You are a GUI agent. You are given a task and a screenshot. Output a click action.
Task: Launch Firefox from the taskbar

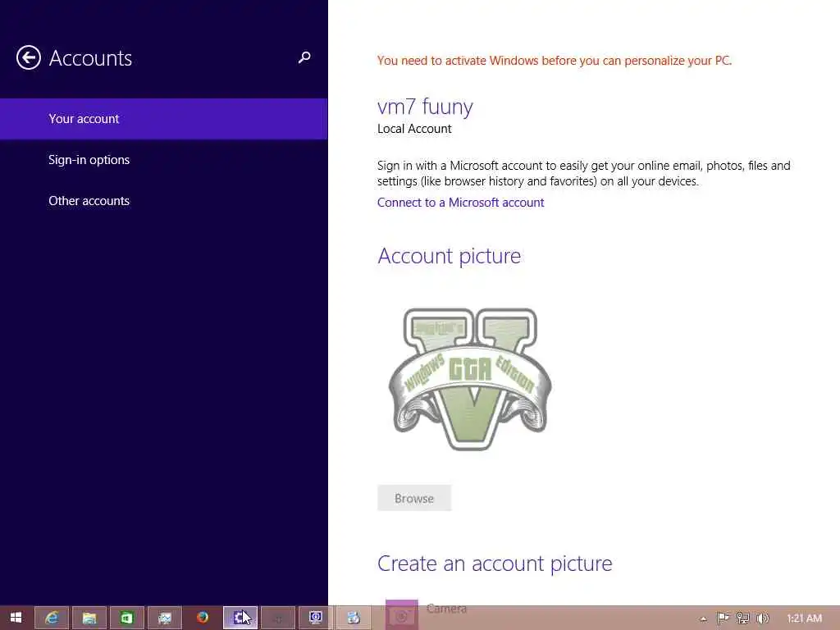(203, 618)
